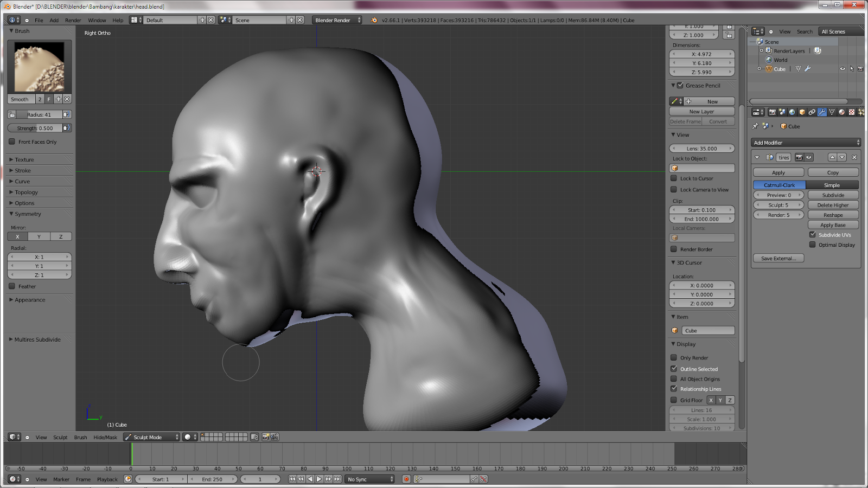The width and height of the screenshot is (868, 488).
Task: Click the Save External button
Action: tap(778, 259)
